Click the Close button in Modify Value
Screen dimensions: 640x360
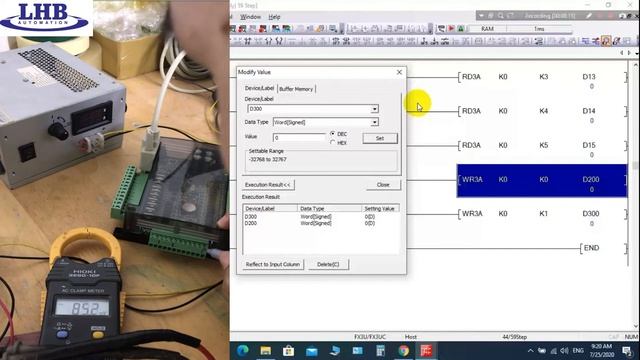coord(383,185)
